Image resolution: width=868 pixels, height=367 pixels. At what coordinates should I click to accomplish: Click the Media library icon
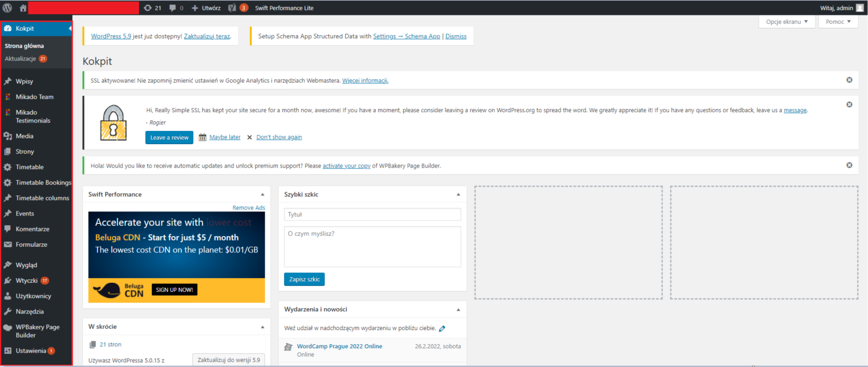[7, 136]
